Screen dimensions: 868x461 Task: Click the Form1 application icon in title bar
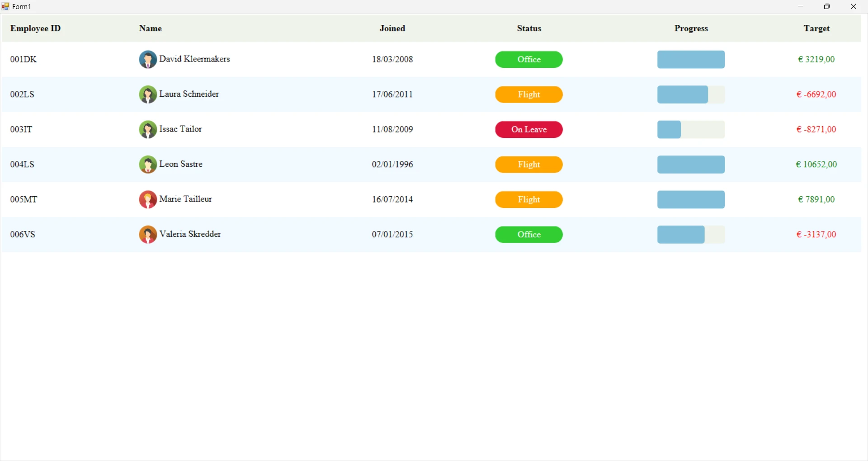point(5,7)
